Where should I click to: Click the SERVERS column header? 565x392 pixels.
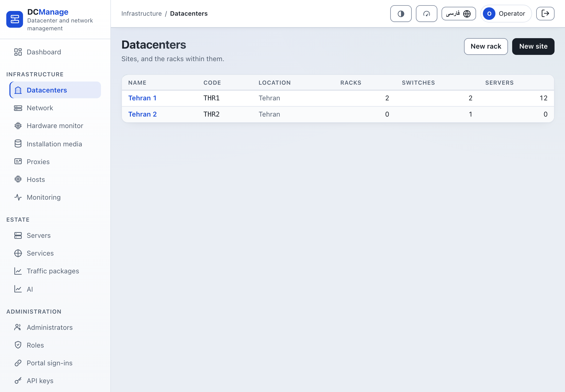[499, 83]
